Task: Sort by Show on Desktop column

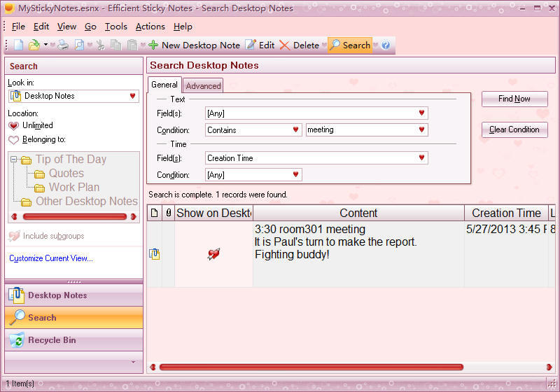Action: 213,213
